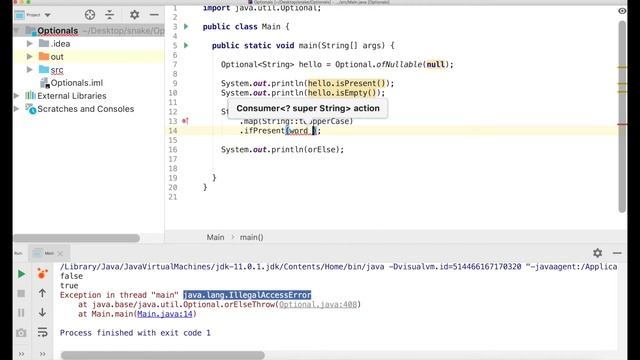Open the Optionals.iml file

(x=76, y=83)
